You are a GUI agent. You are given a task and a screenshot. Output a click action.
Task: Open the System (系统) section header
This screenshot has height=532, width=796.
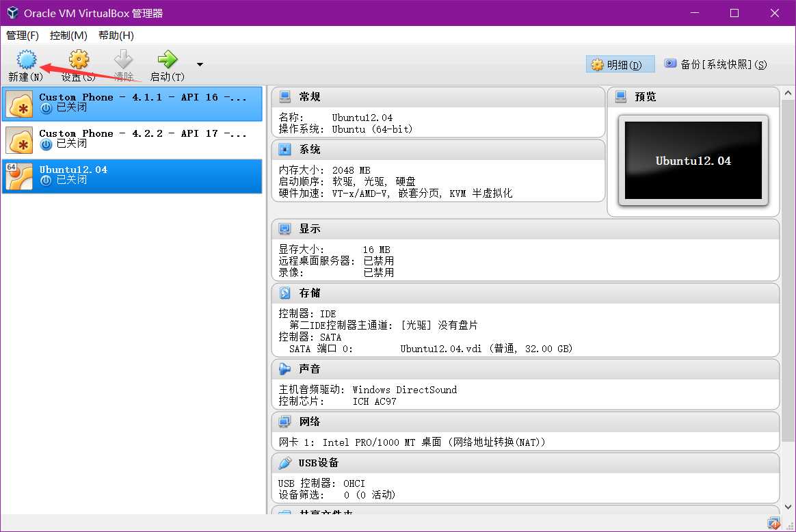(x=438, y=149)
